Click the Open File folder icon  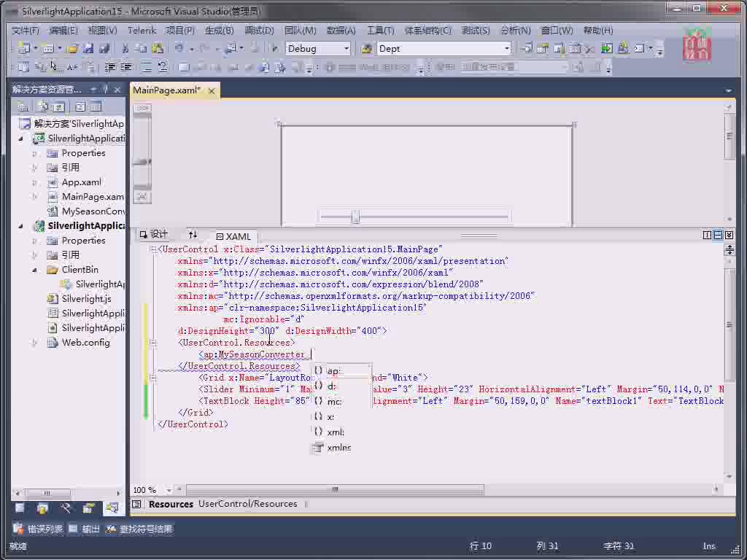[x=72, y=49]
